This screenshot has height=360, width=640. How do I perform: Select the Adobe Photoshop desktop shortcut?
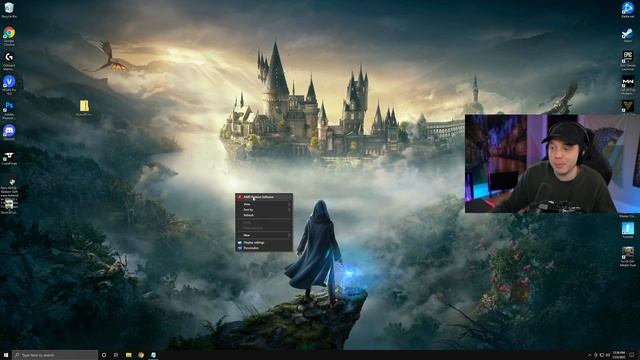(x=9, y=109)
